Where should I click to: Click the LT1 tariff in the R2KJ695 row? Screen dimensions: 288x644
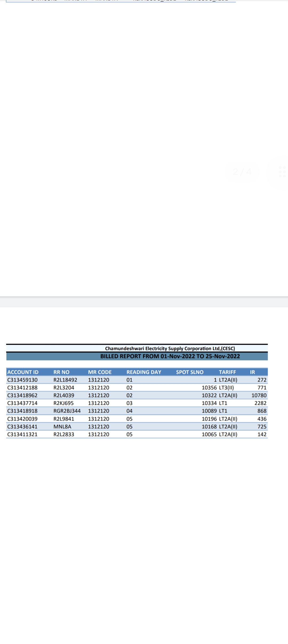tap(223, 403)
